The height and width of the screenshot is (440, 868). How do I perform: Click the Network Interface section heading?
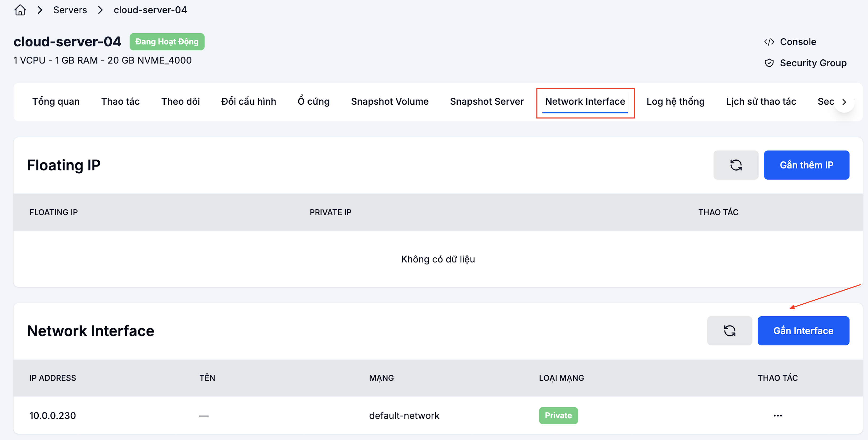[x=90, y=331]
